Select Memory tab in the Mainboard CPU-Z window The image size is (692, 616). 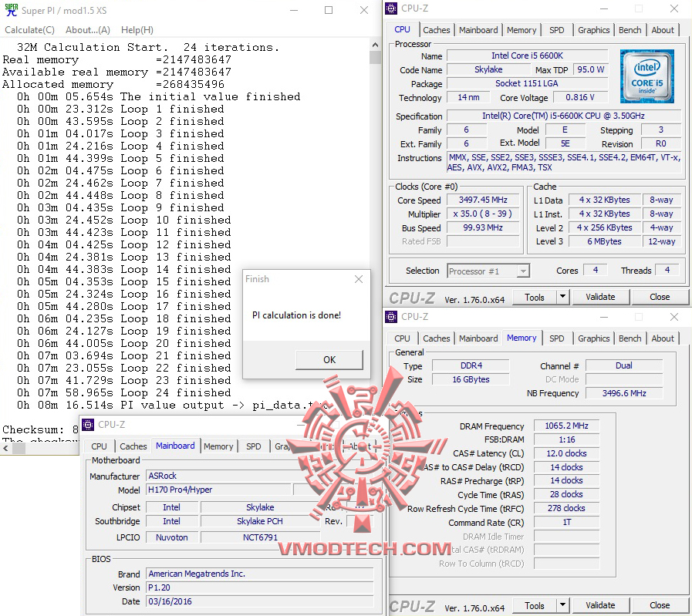[x=218, y=446]
